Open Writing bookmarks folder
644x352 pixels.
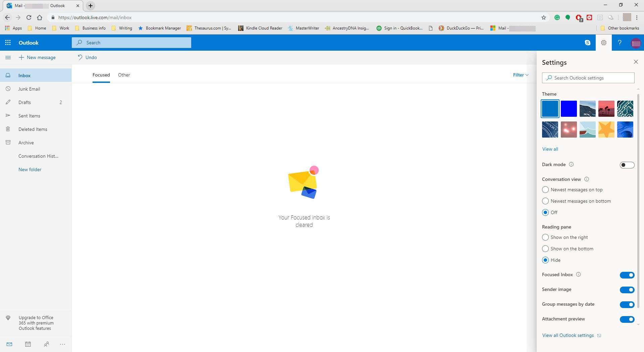[x=121, y=28]
